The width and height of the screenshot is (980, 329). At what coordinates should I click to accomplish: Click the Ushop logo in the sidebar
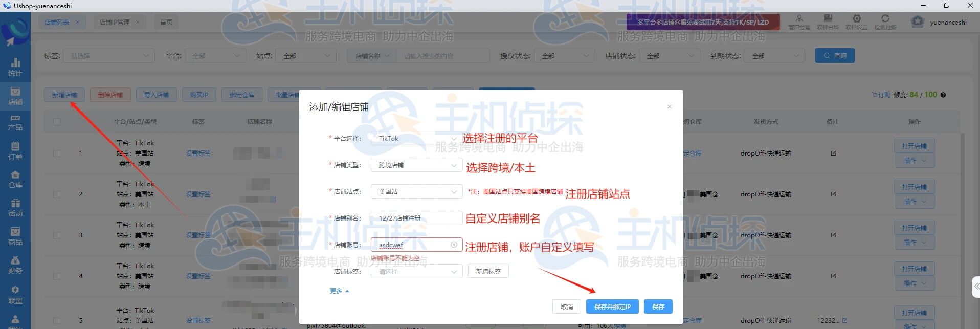pyautogui.click(x=15, y=32)
